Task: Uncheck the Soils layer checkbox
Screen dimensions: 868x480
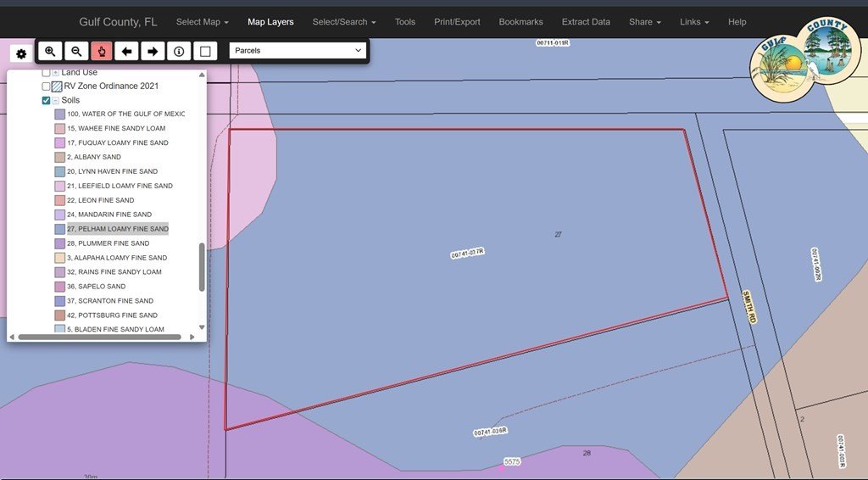Action: 47,100
